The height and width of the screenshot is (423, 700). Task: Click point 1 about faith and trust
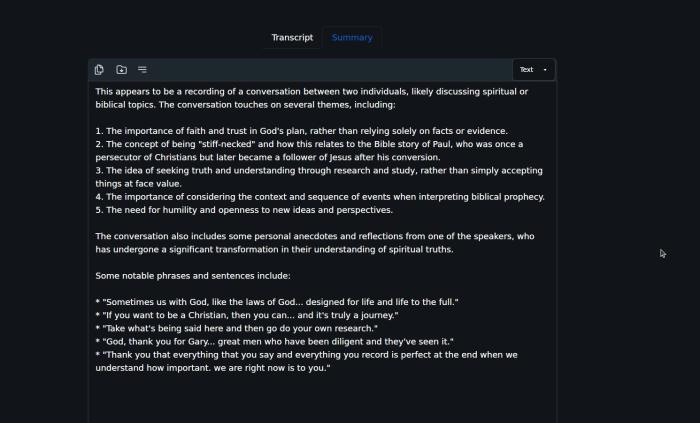click(x=301, y=131)
